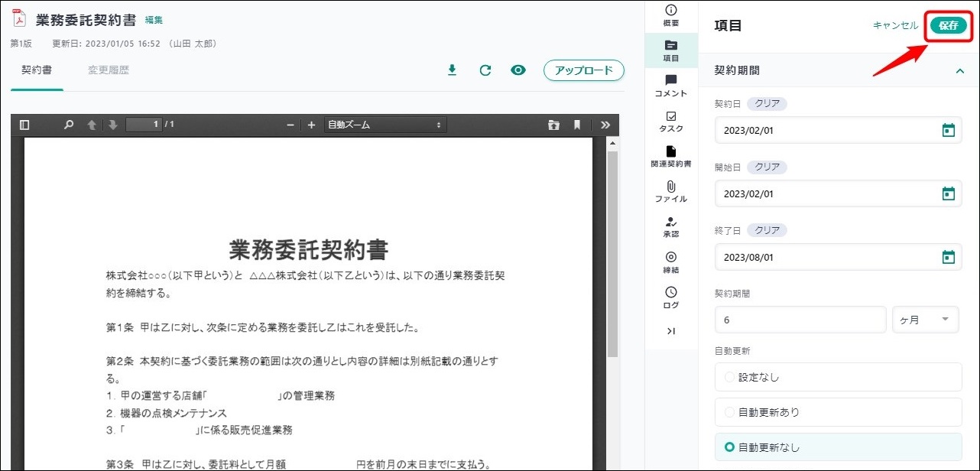980x471 pixels.
Task: Collapse the 契約期間 section
Action: (x=960, y=70)
